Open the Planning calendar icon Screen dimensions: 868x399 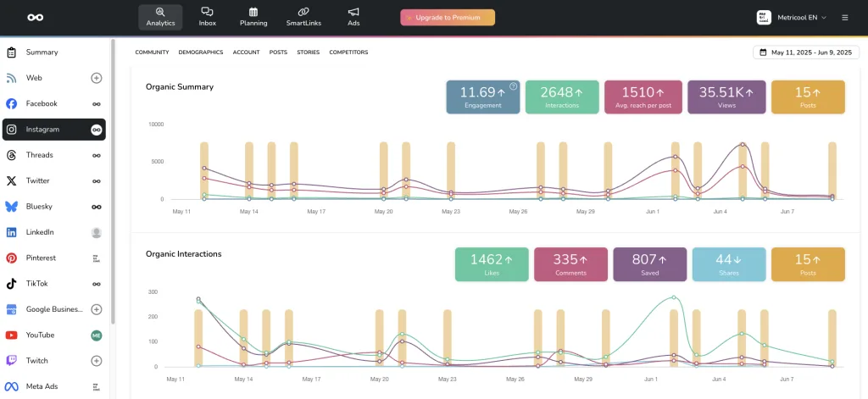[253, 12]
